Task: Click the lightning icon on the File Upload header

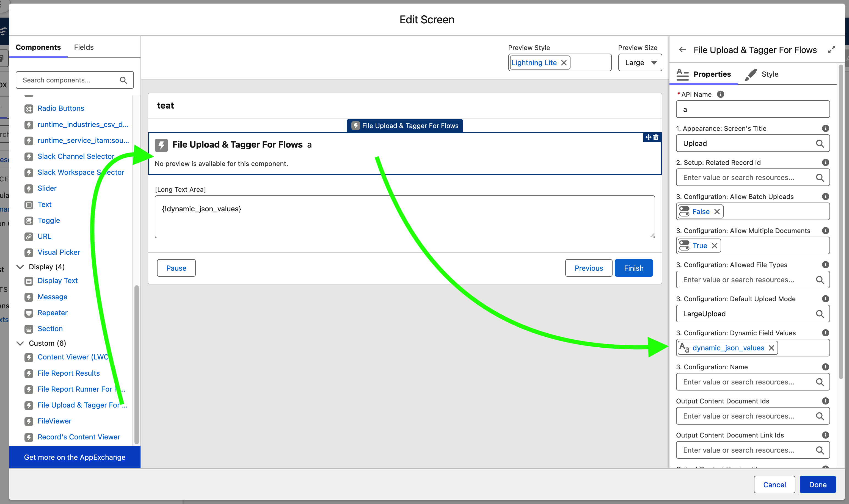Action: 161,145
